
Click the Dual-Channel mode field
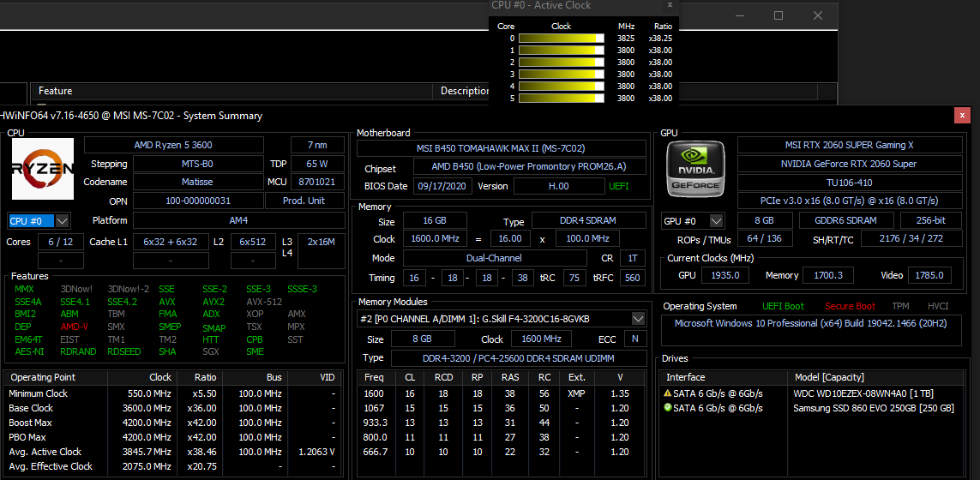pos(495,257)
